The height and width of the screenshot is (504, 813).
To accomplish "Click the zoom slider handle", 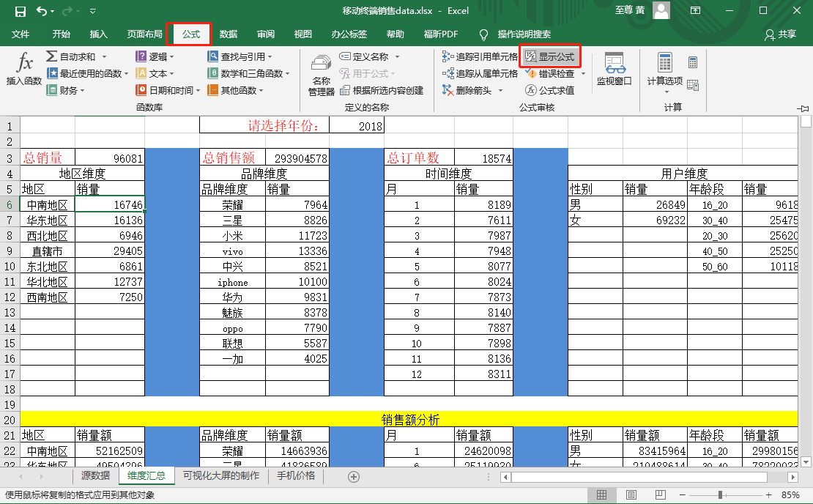I will (720, 495).
